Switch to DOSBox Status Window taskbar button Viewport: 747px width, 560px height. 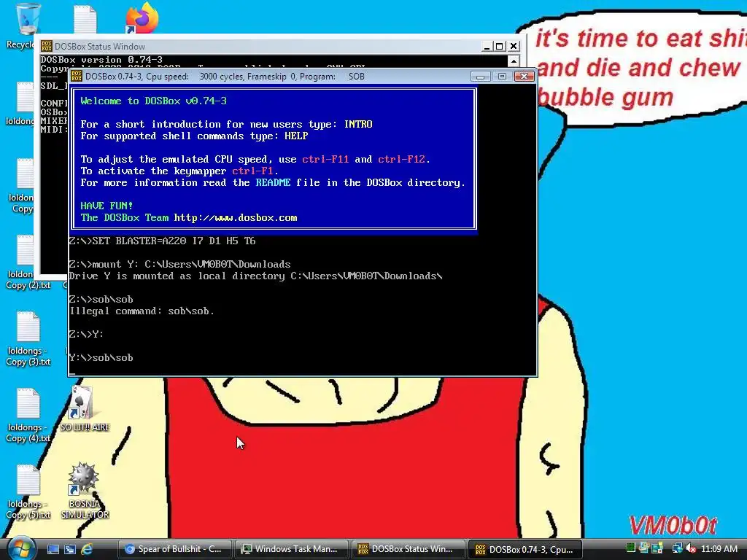[408, 549]
